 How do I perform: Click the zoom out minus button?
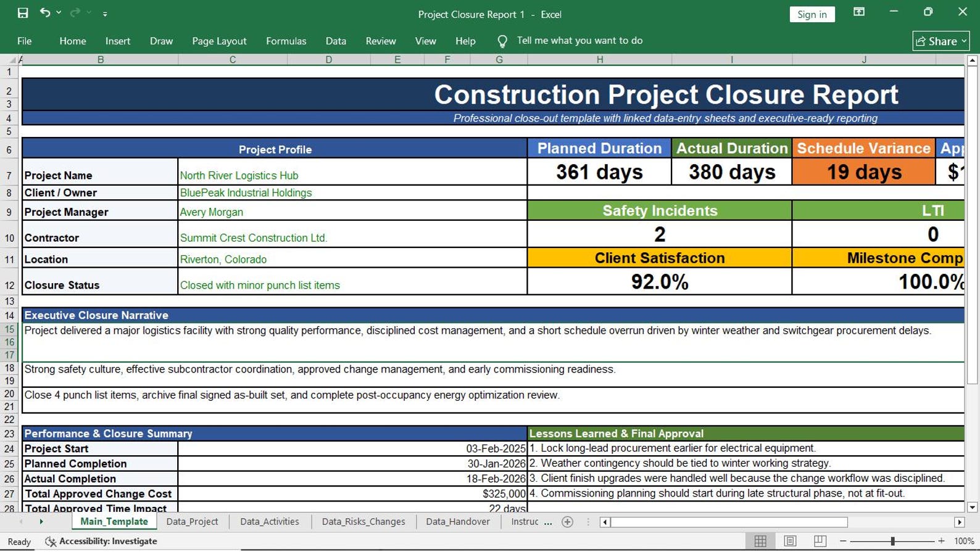(x=843, y=541)
